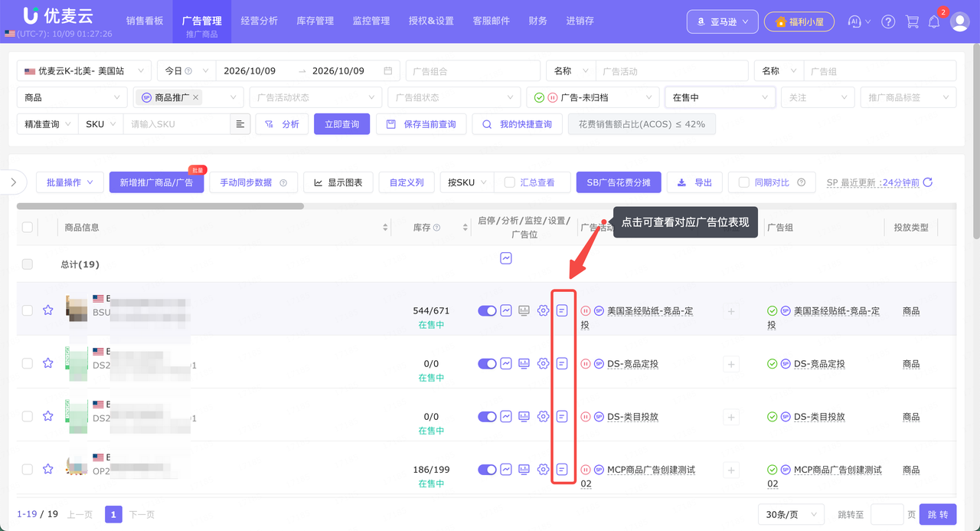The image size is (980, 531).
Task: Open the 30条/页 page size dropdown
Action: (791, 514)
